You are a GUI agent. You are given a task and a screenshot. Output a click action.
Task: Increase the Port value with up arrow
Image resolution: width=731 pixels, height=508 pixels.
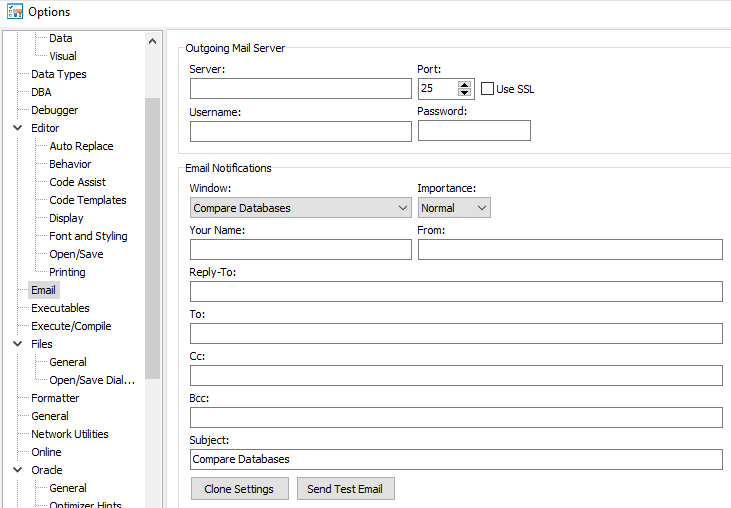464,85
